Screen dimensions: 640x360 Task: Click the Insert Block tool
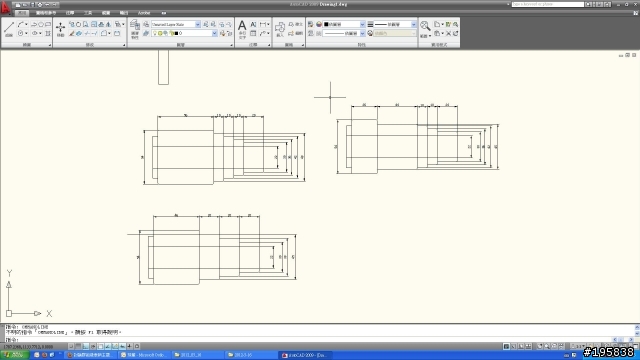click(280, 29)
